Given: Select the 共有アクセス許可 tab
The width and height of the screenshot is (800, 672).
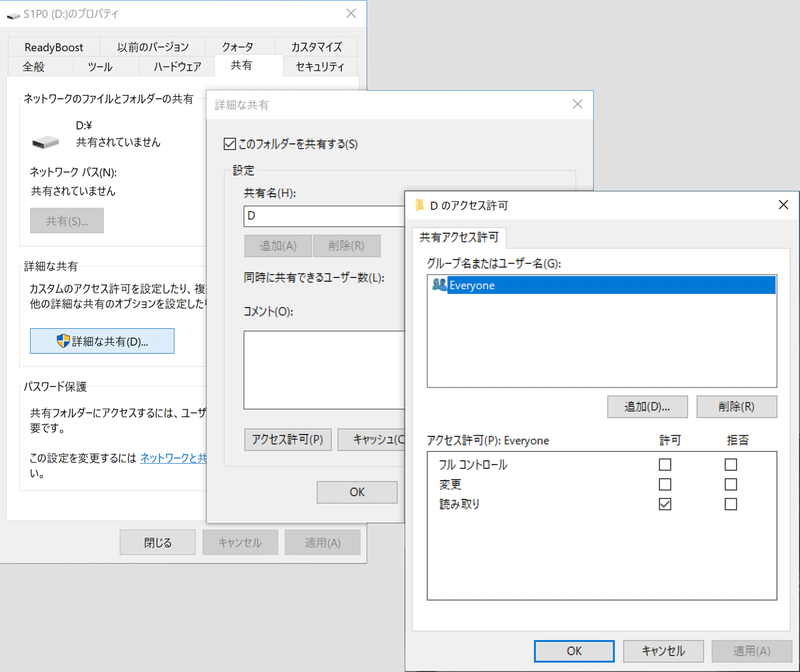Looking at the screenshot, I should pos(459,238).
